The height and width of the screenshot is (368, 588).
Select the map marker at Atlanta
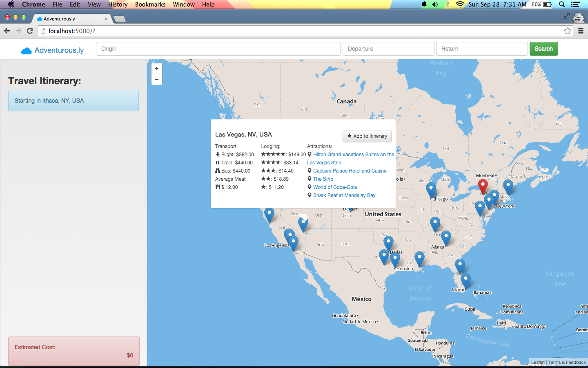(x=446, y=238)
